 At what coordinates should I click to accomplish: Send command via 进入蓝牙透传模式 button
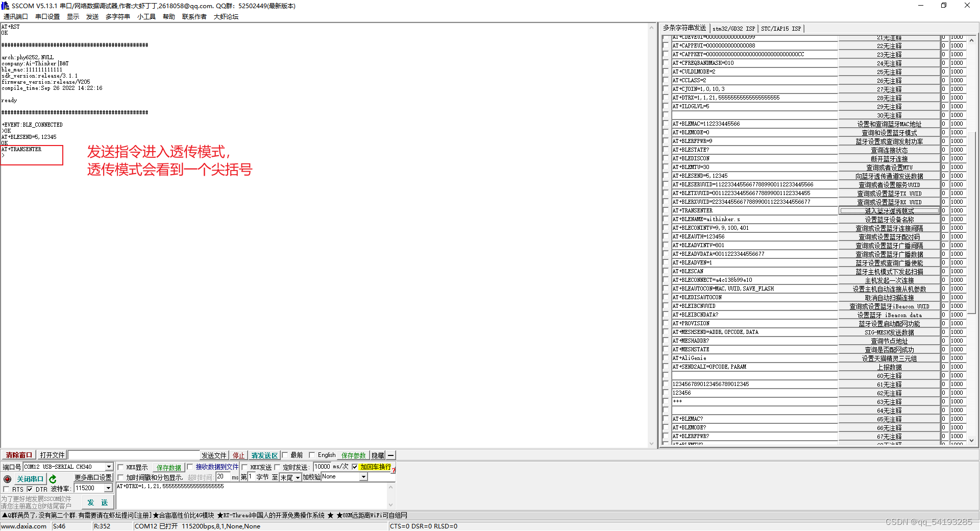(889, 211)
